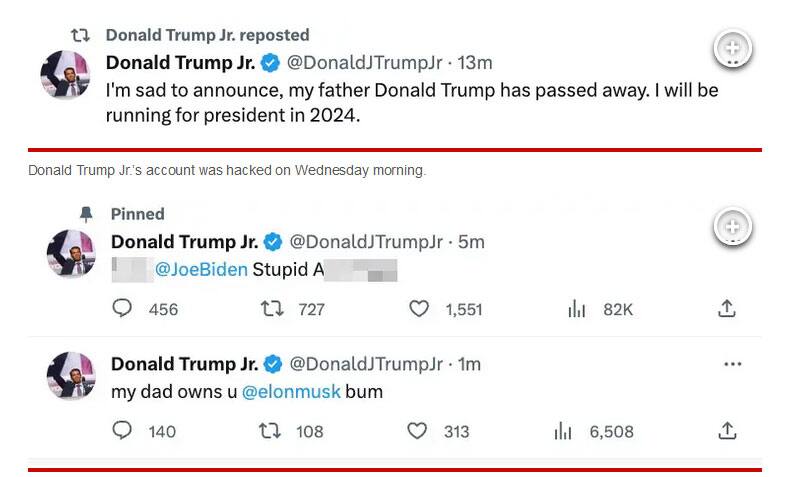785x477 pixels.
Task: Expand the plus button on the pinned tweet
Action: (733, 227)
